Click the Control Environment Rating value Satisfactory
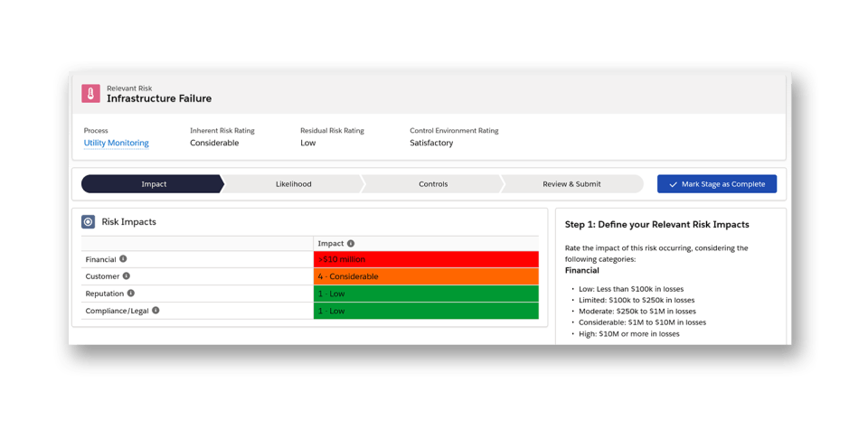The image size is (868, 429). tap(431, 143)
